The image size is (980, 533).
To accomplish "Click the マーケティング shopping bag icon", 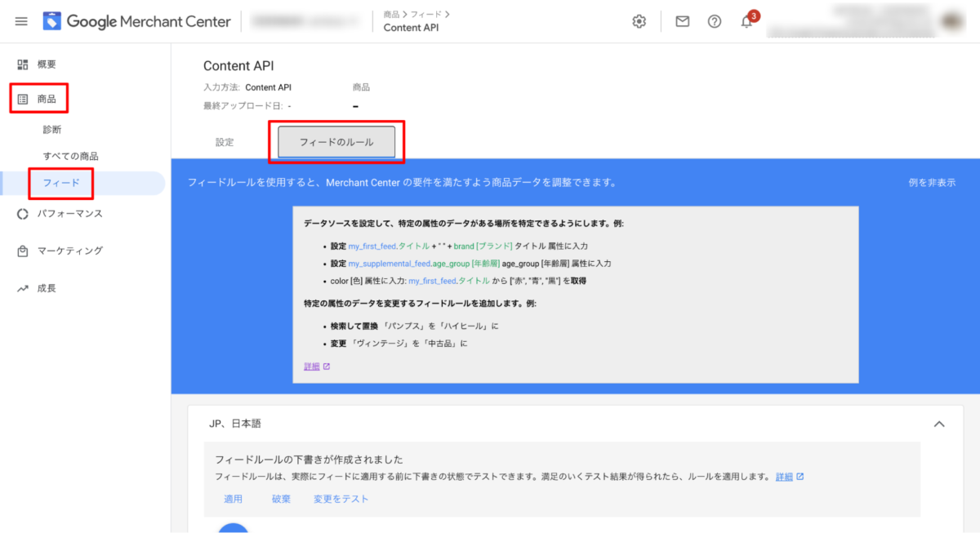I will [23, 251].
